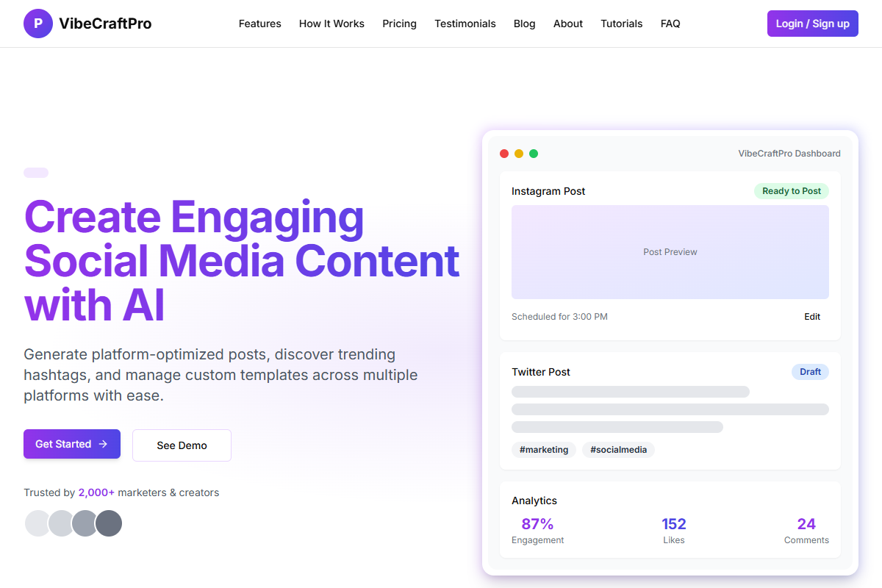882x588 pixels.
Task: Click the purple VibeCraftPro logo icon
Action: [x=38, y=24]
